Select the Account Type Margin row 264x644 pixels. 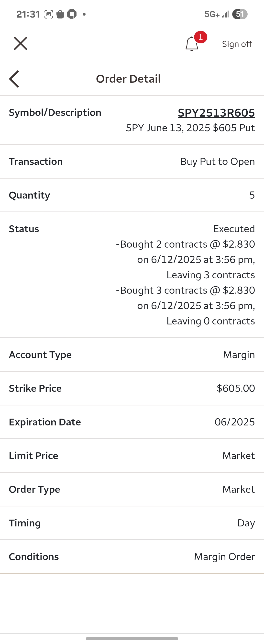click(x=132, y=355)
